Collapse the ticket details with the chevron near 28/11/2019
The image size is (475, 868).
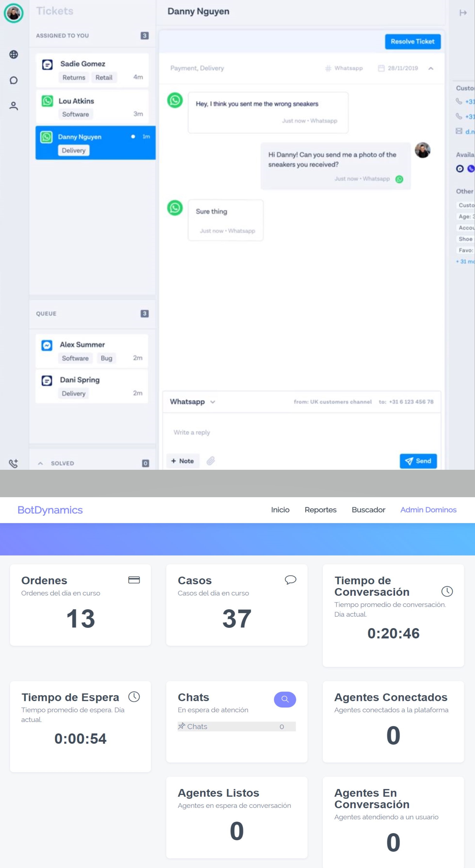click(431, 68)
